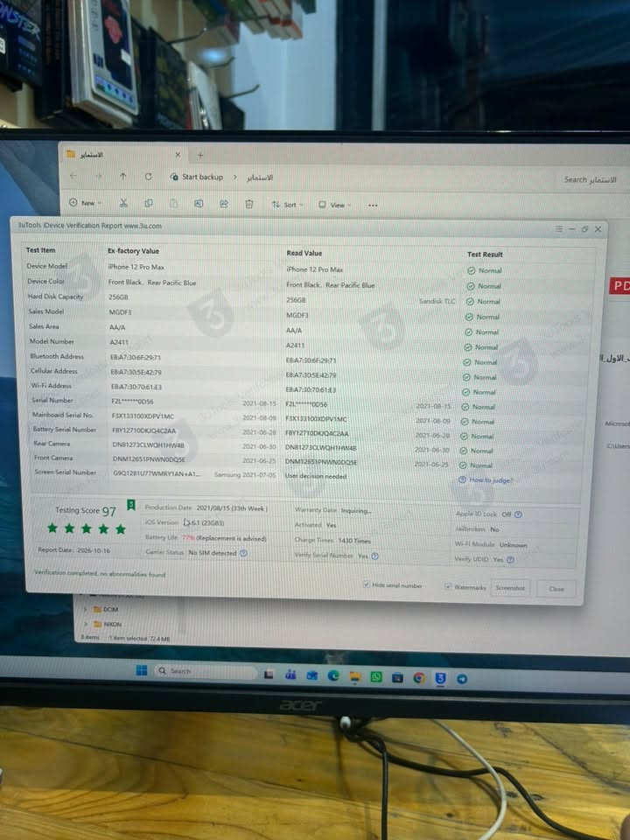Click help icon beside Apple ID Lock
The height and width of the screenshot is (840, 630).
(518, 514)
